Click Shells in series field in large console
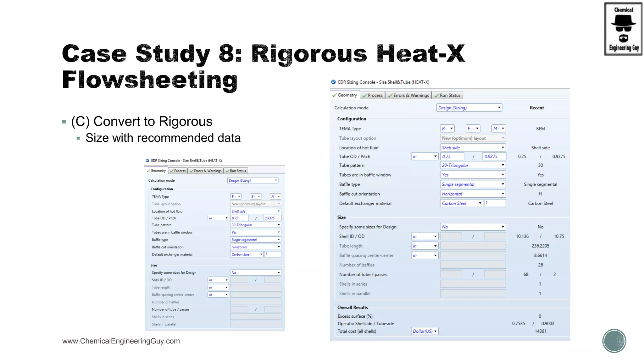Screen dimensions: 644x362 [473, 284]
